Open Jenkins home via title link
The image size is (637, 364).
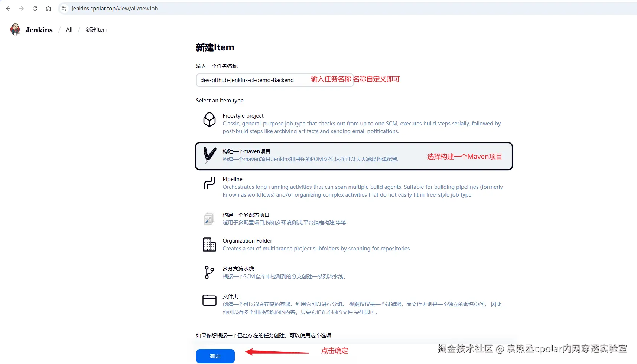(39, 30)
